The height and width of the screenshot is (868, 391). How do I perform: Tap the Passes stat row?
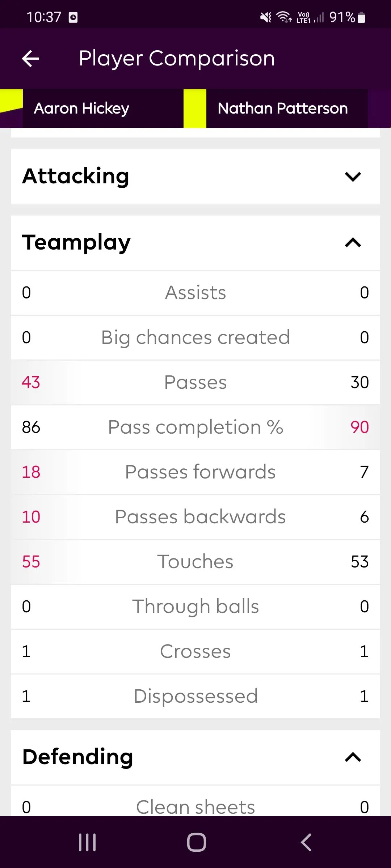pyautogui.click(x=195, y=382)
